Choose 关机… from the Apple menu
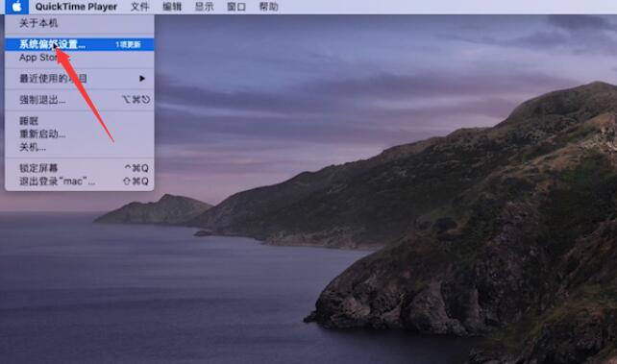617x364 pixels. tap(79, 147)
